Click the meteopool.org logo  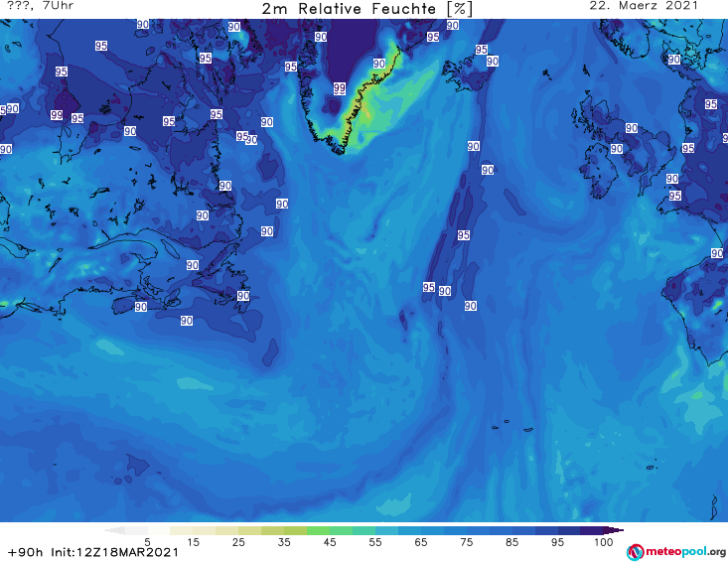676,552
